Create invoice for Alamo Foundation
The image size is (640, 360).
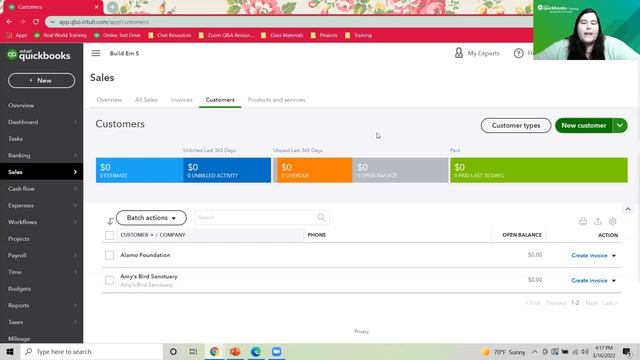(x=589, y=256)
